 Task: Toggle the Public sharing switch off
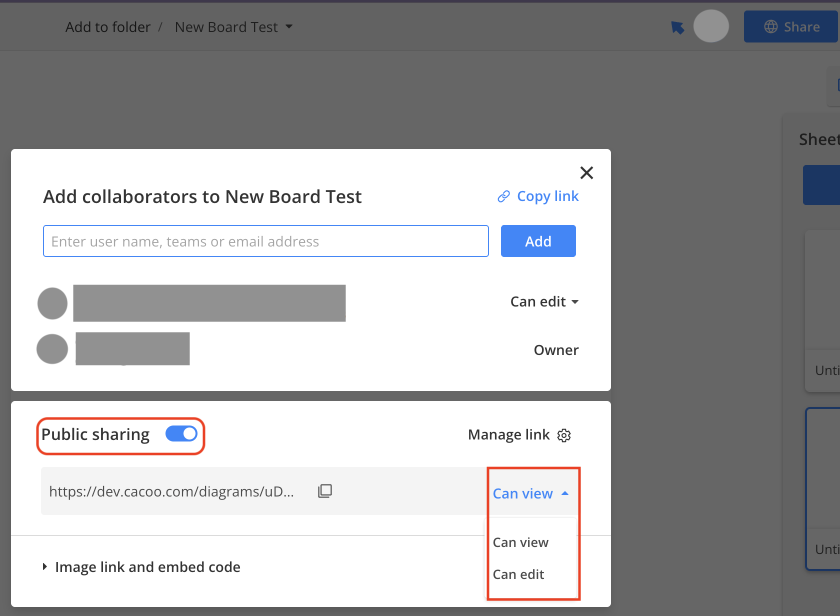[x=181, y=434]
